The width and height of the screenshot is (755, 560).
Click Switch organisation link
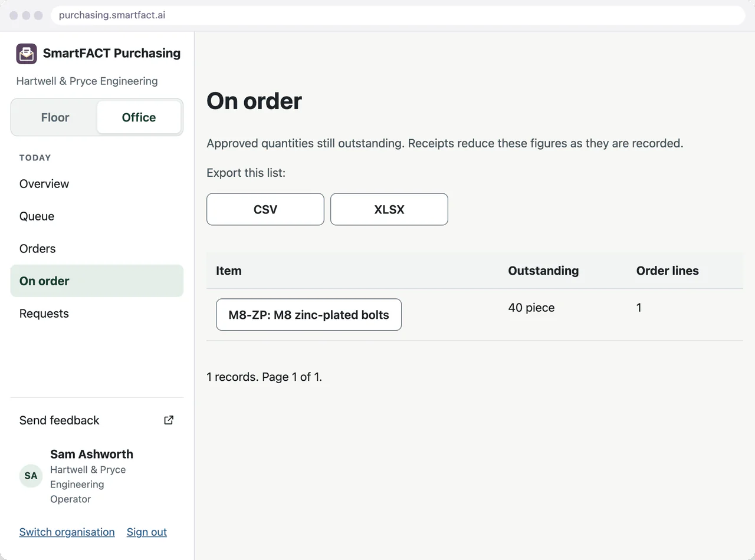67,532
